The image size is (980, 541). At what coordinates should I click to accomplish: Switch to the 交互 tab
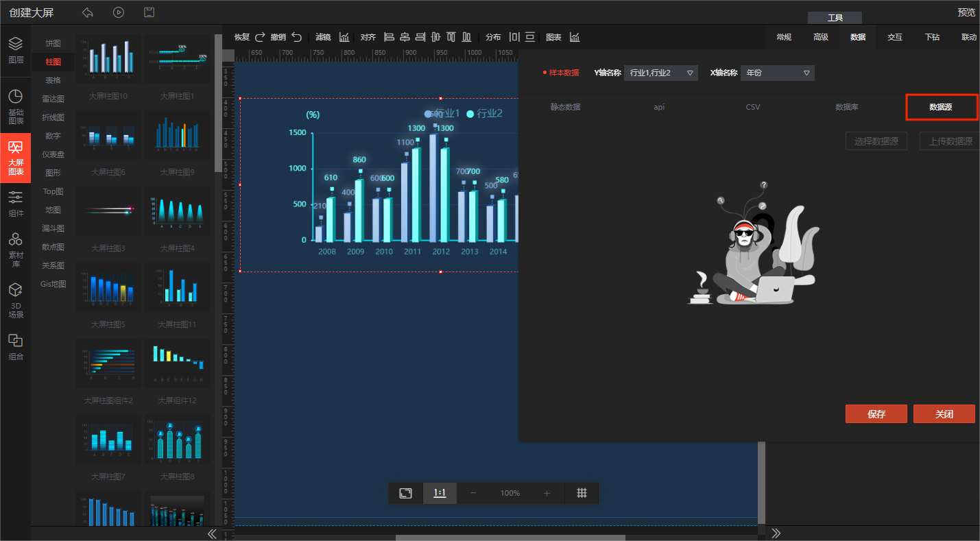coord(894,37)
